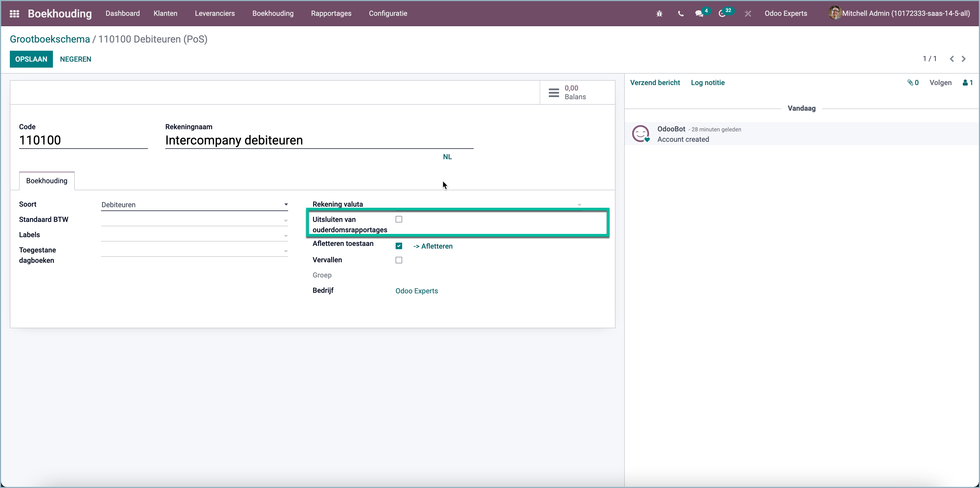This screenshot has height=488, width=980.
Task: Uncheck Afletteren toestaan checkbox
Action: (399, 246)
